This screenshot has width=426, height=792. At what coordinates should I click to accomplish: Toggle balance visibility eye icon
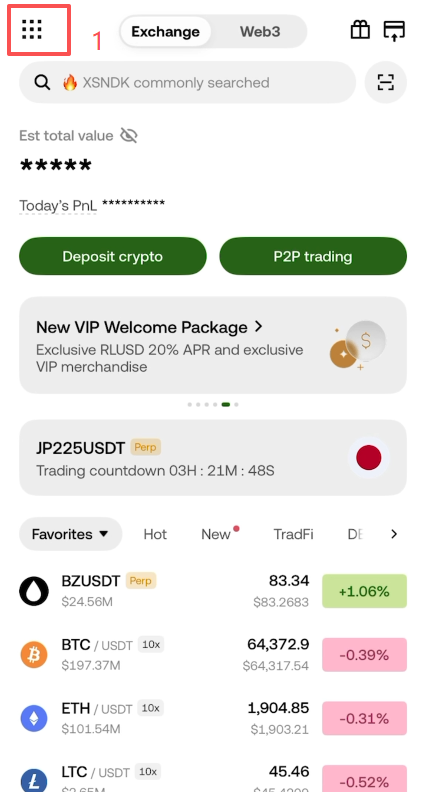(129, 135)
